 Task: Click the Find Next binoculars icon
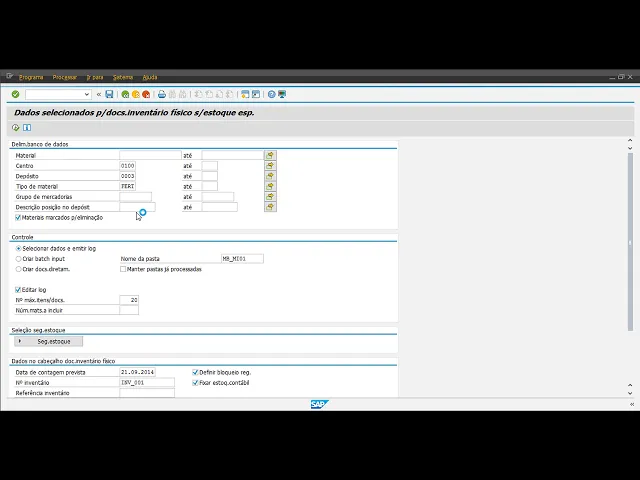click(x=182, y=94)
